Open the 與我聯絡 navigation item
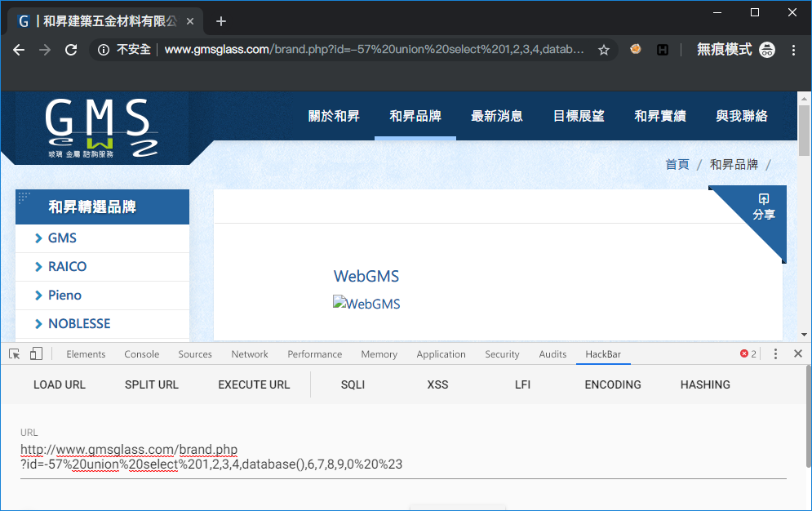 (x=742, y=116)
